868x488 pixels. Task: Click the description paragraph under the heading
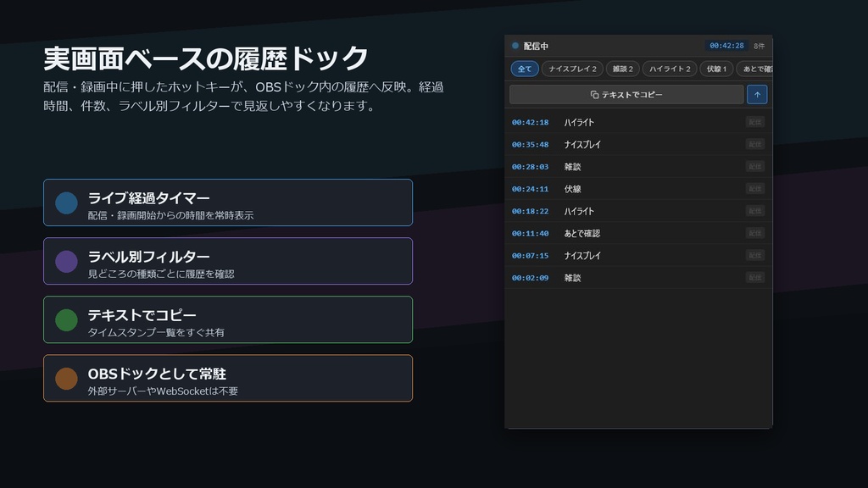243,97
